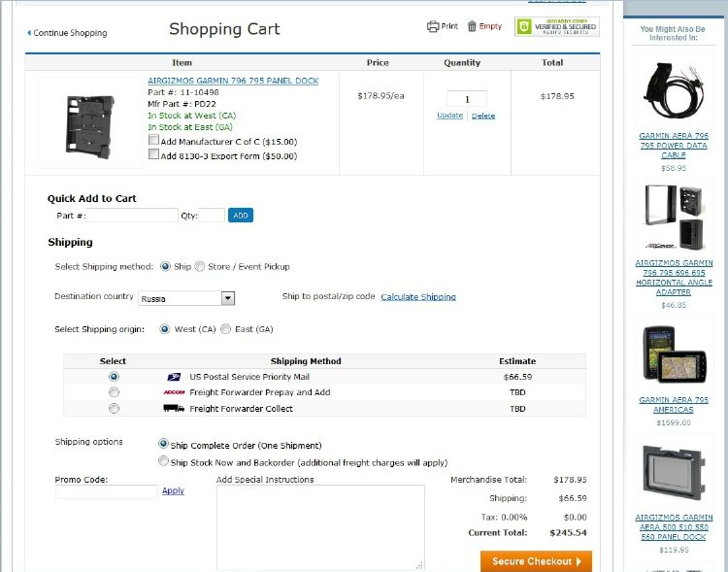Click the Special Instructions text area
Image resolution: width=728 pixels, height=572 pixels.
click(x=320, y=528)
